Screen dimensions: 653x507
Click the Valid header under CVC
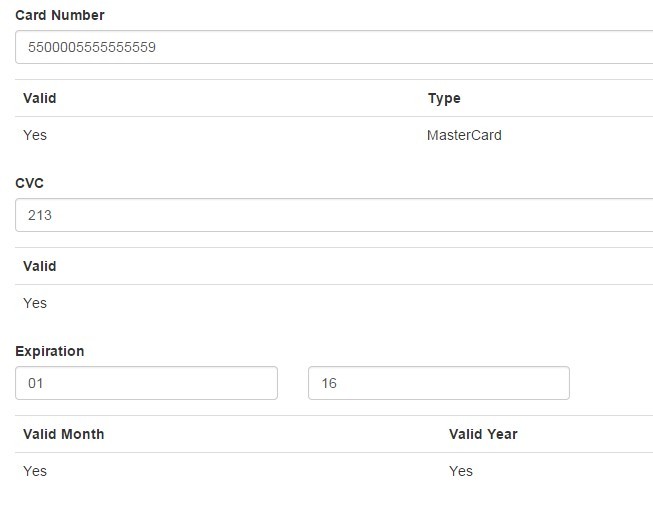pos(40,266)
